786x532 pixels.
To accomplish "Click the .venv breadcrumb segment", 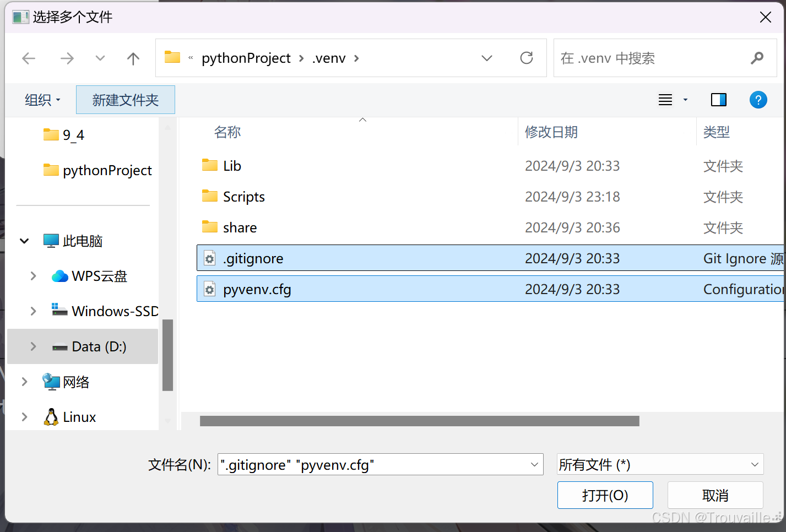I will point(329,57).
